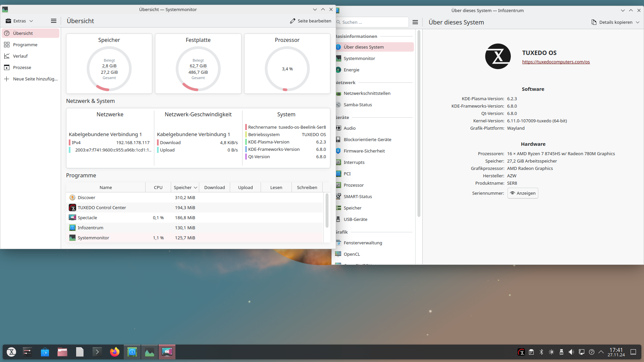Open Samba-Status module
Screen dimensions: 644x362
click(x=374, y=105)
